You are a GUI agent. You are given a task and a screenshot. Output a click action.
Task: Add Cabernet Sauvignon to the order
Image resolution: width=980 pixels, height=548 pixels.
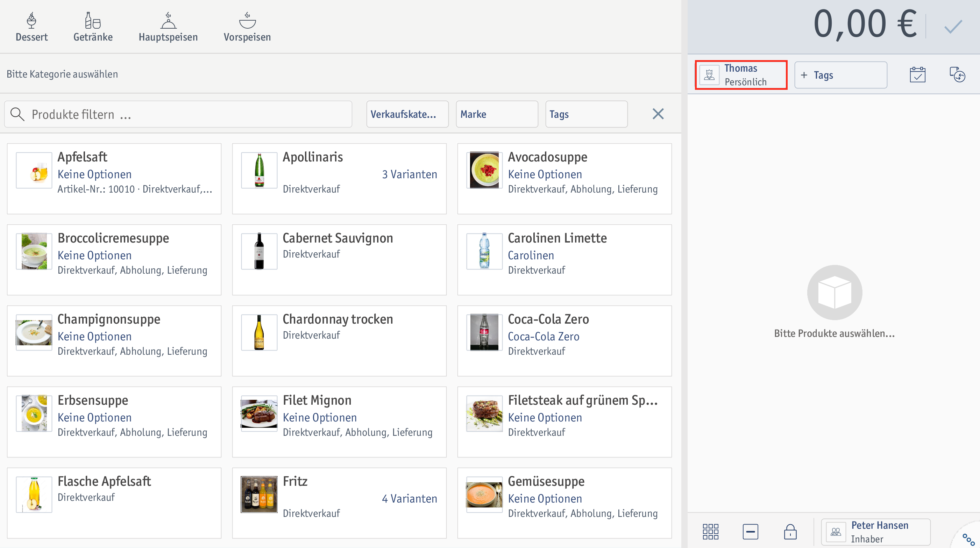pyautogui.click(x=339, y=260)
